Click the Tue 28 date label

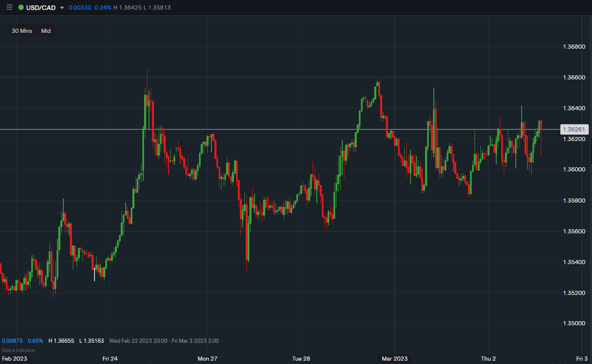tap(301, 359)
